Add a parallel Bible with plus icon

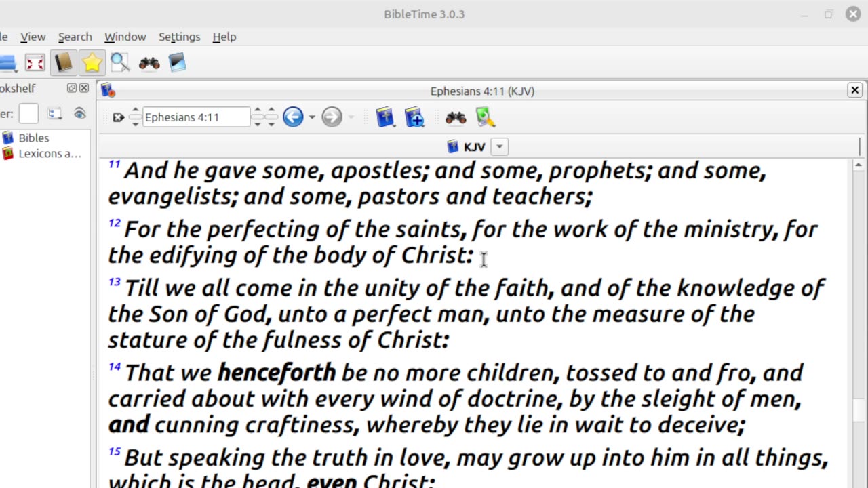point(414,117)
